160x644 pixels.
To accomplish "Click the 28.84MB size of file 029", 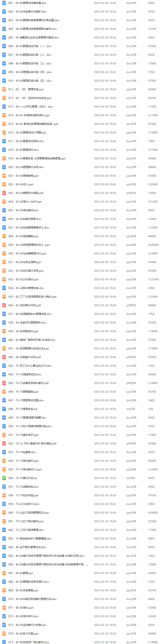I will [153, 245].
